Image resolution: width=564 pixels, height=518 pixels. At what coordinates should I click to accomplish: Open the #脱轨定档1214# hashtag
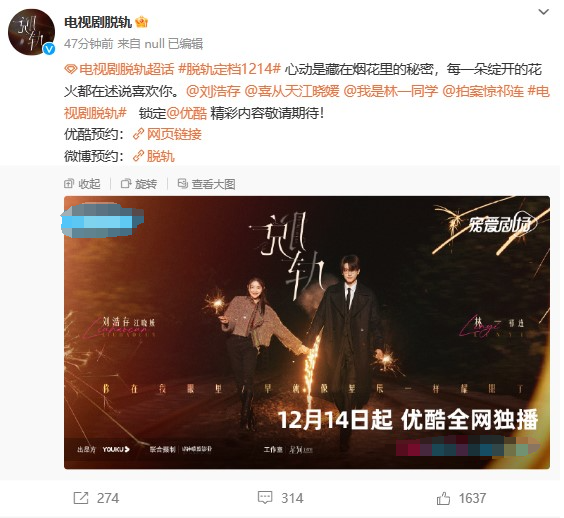click(x=229, y=69)
